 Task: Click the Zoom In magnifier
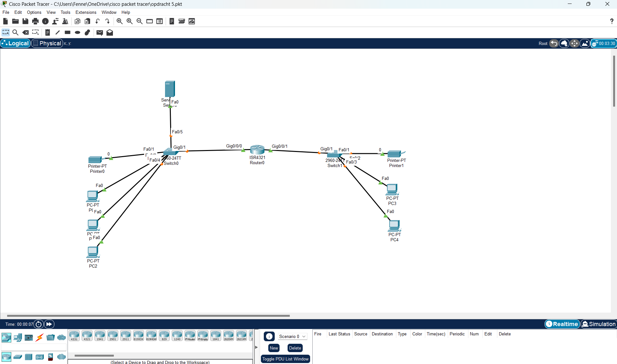pyautogui.click(x=119, y=22)
